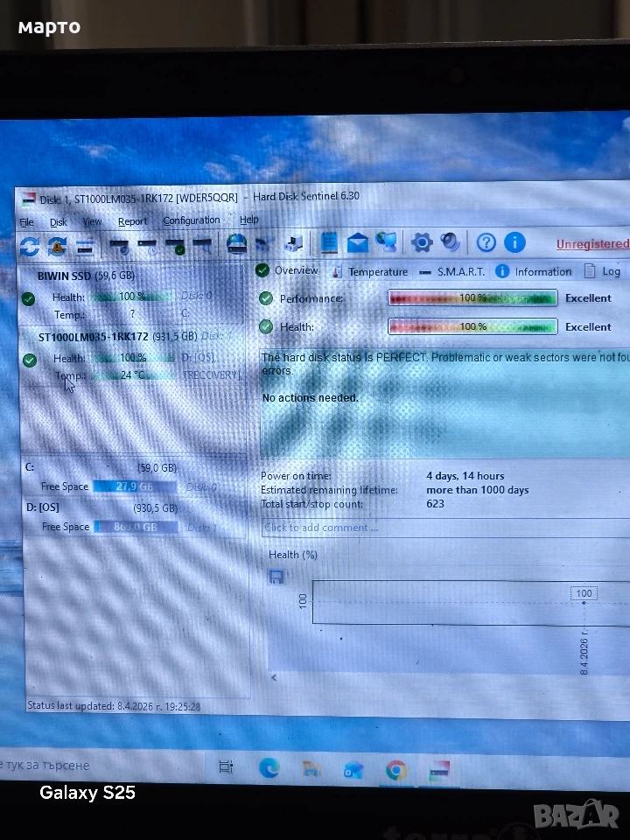Switch to the Overview tab

point(288,270)
